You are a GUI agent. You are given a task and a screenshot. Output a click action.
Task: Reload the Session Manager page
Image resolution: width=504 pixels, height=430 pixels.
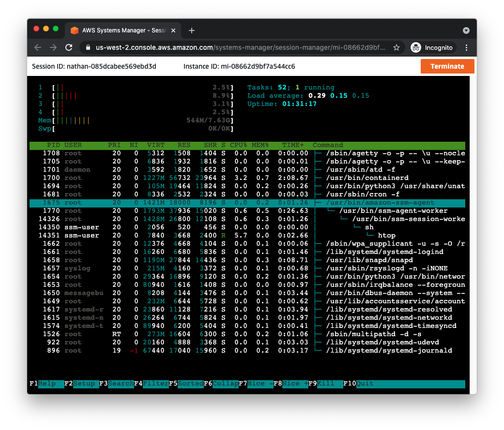coord(69,47)
